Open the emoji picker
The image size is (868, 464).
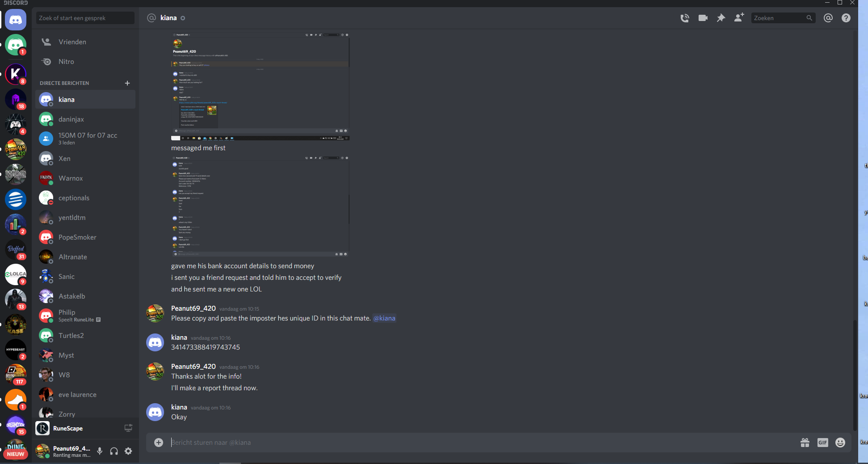pos(840,443)
